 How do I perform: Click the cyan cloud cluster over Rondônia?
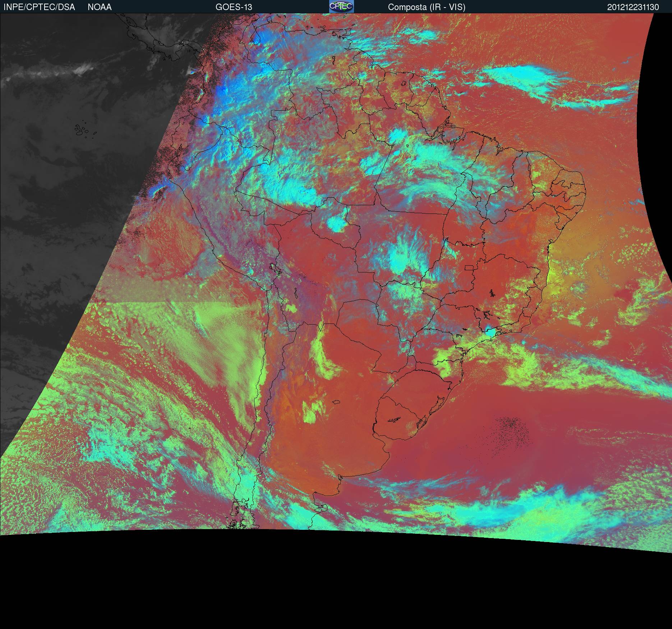tap(337, 224)
